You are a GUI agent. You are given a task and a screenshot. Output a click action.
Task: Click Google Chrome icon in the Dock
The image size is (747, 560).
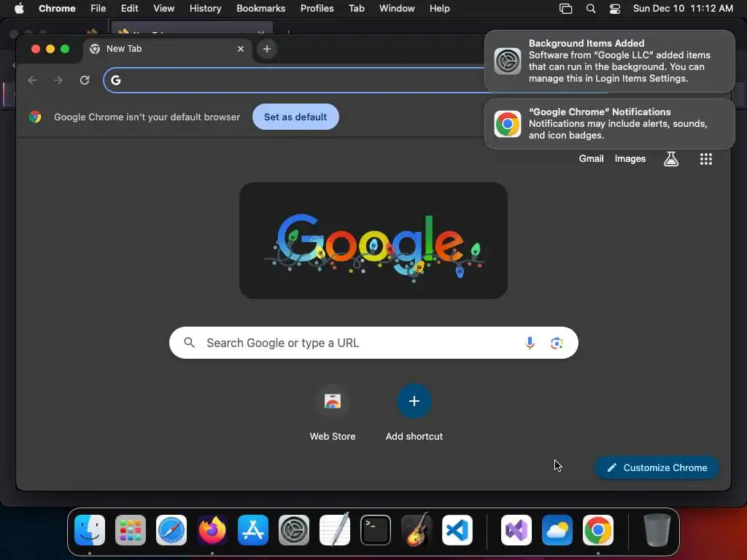(598, 530)
